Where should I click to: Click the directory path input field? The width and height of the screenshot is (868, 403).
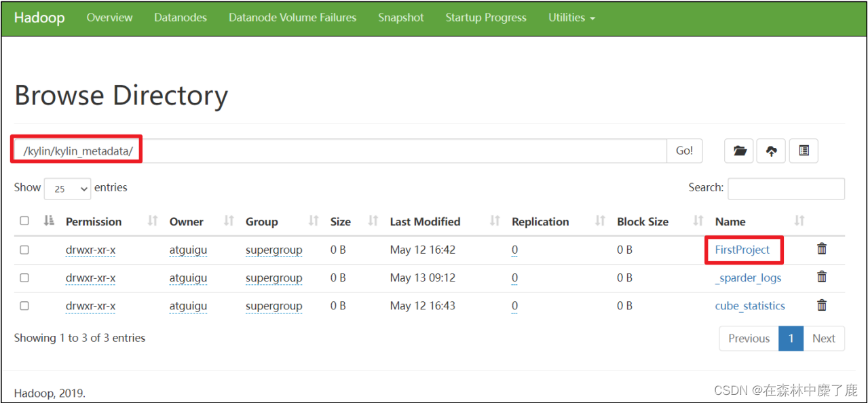coord(340,151)
